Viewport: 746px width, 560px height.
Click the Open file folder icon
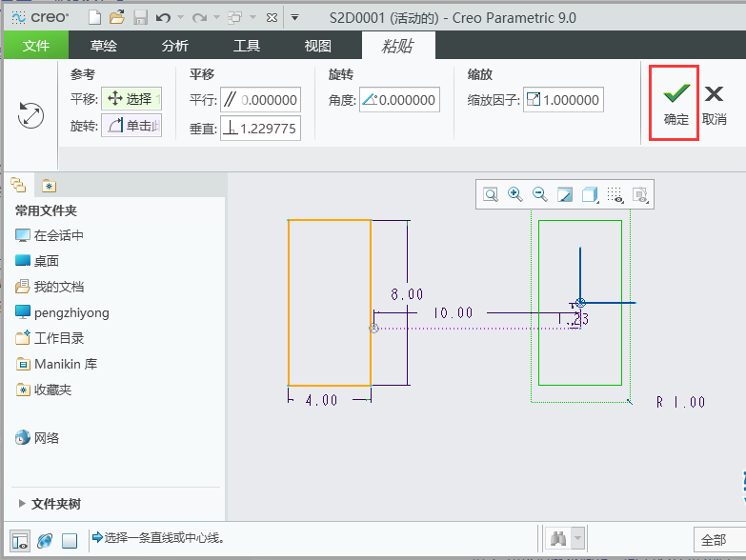click(117, 18)
